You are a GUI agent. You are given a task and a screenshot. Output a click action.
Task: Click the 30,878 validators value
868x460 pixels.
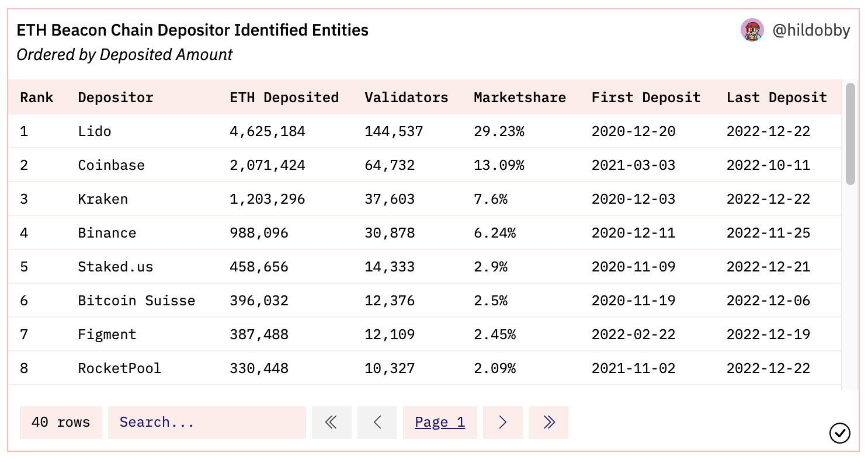(x=390, y=233)
